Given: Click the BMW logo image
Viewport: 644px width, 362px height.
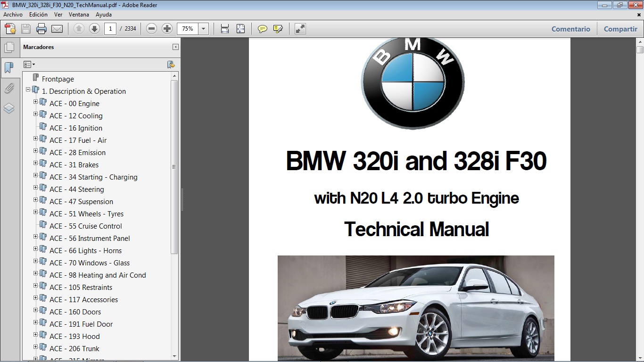Looking at the screenshot, I should (x=413, y=83).
